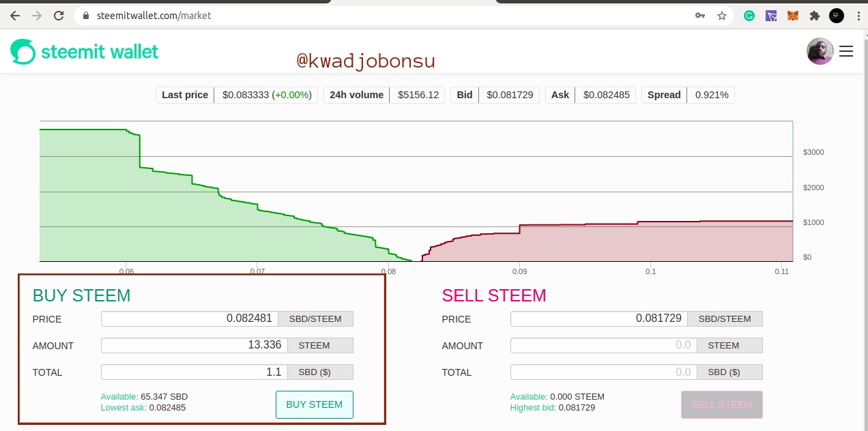Click the Bid $0.081729 ticker value

point(509,95)
